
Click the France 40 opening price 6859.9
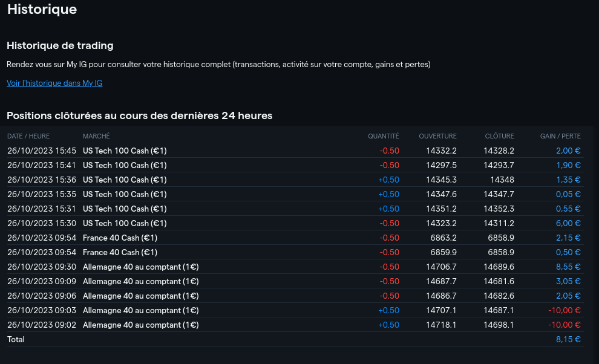444,252
